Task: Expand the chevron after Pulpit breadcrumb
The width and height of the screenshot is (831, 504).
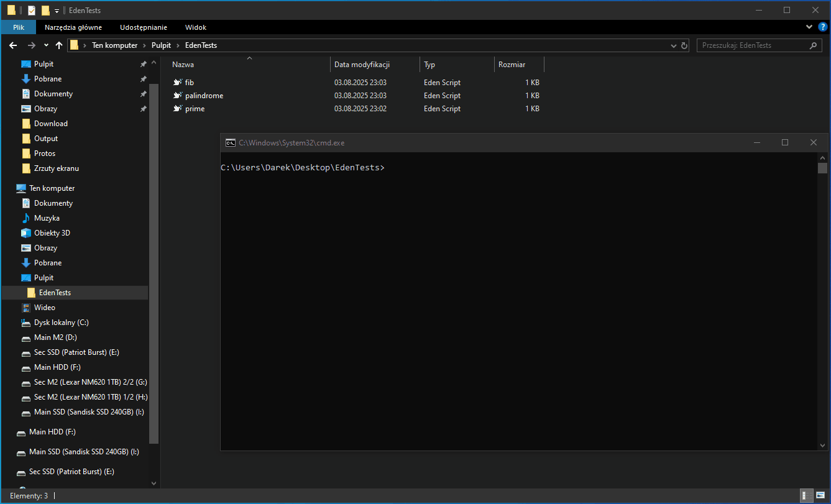Action: [178, 45]
